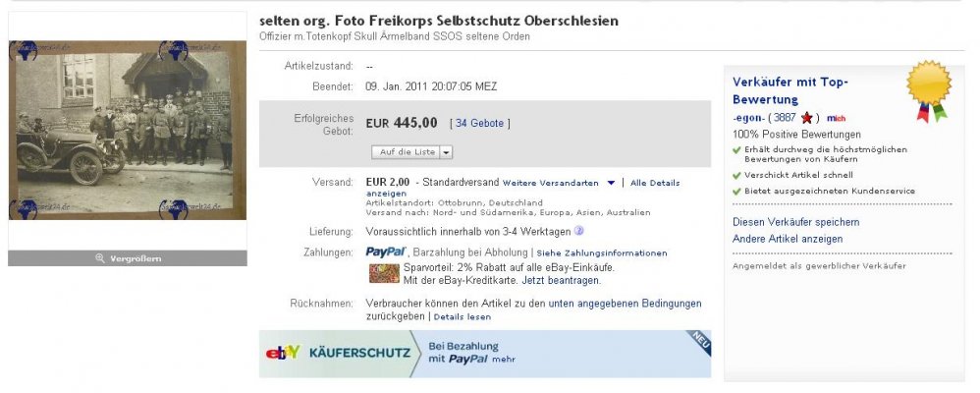The image size is (980, 393).
Task: Click the magnifier icon beside Vergrößern
Action: (100, 258)
